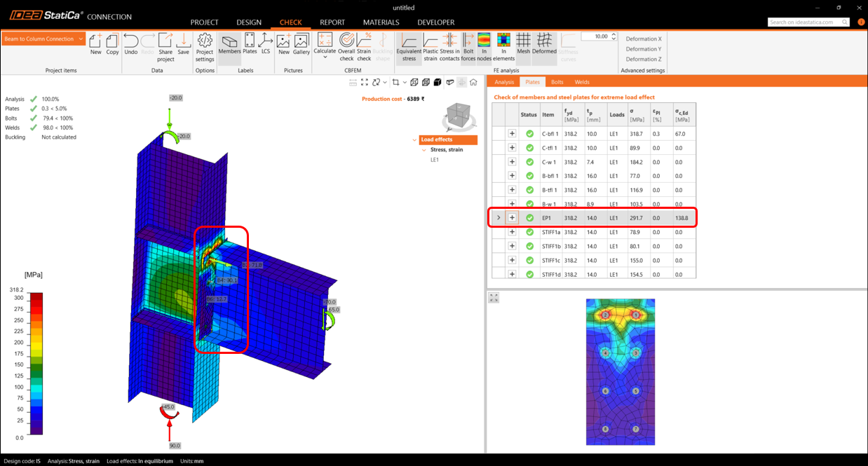This screenshot has width=868, height=466.
Task: Toggle LCS labels
Action: coord(266,43)
